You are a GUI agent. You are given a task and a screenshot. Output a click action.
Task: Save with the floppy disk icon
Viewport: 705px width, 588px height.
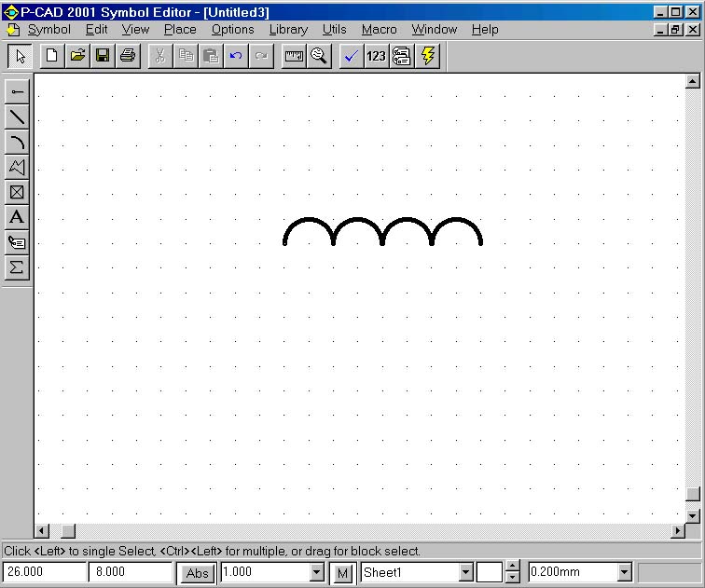coord(103,56)
